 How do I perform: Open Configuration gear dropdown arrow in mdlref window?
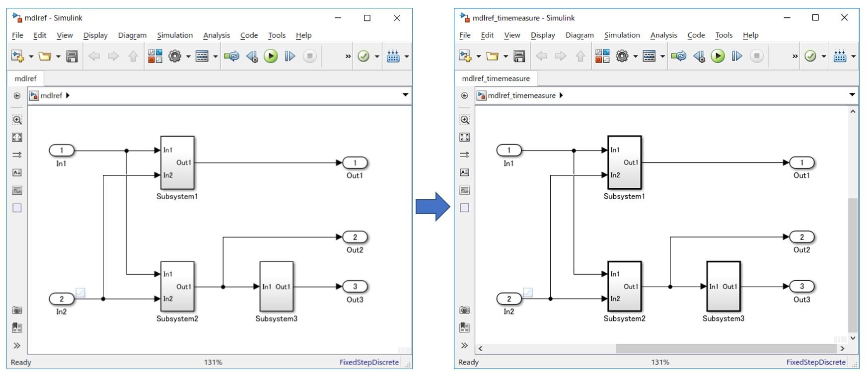(188, 57)
